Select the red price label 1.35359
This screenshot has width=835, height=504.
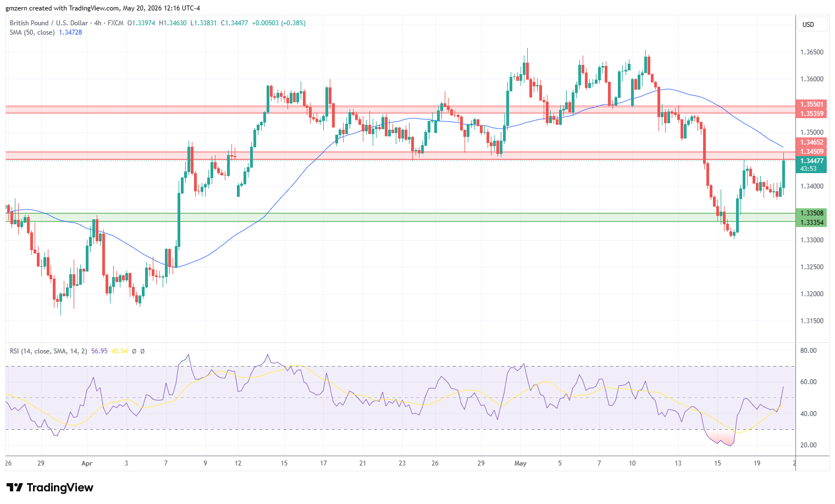[x=811, y=114]
